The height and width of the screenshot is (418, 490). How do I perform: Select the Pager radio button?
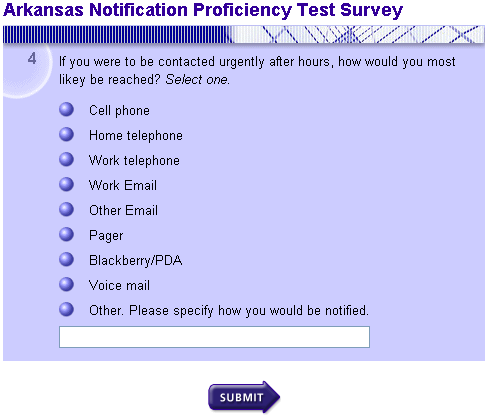coord(66,234)
